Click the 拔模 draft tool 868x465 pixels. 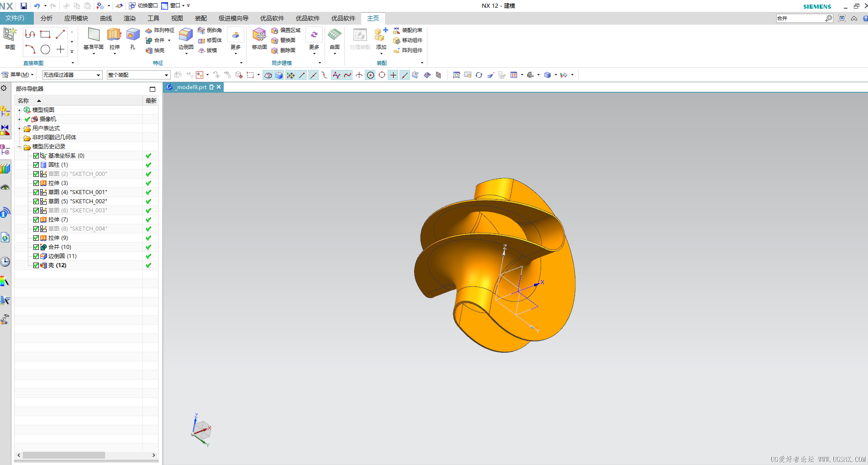pos(208,50)
